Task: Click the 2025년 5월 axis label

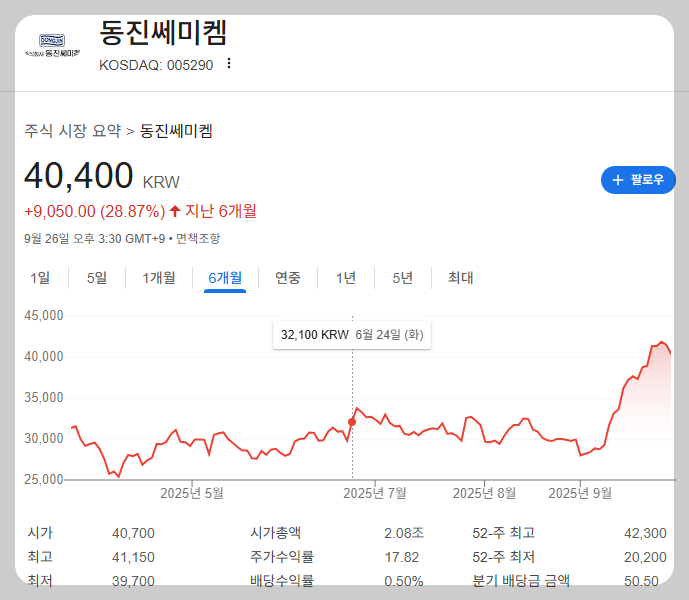Action: click(192, 493)
